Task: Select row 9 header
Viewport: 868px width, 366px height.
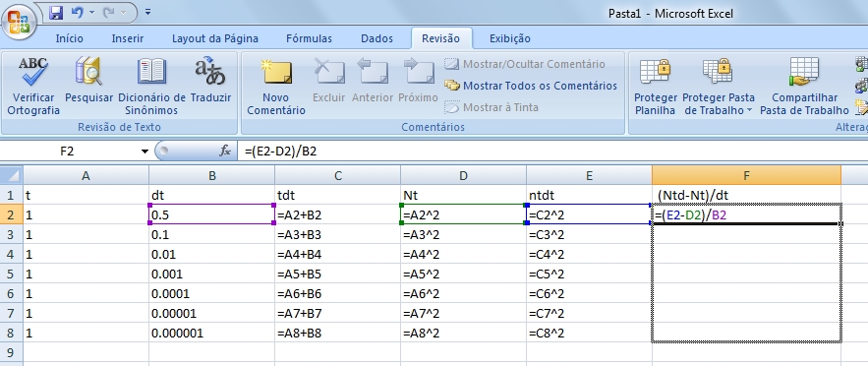Action: tap(11, 352)
